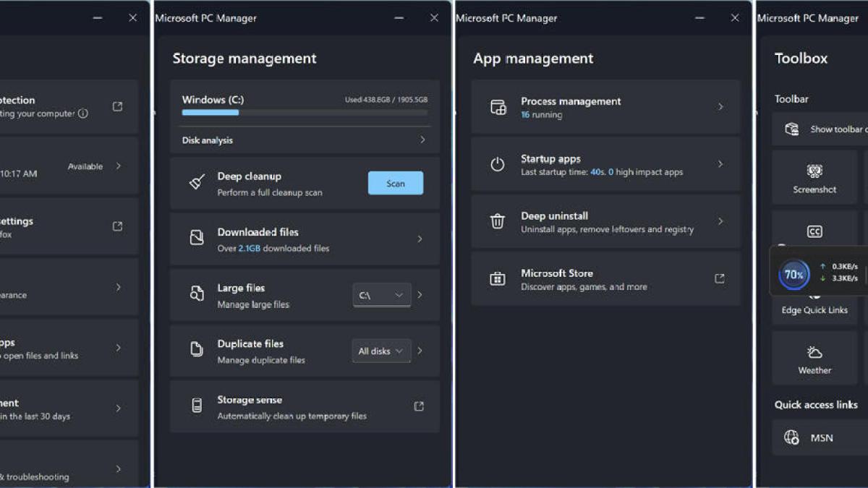
Task: Click the Microsoft Store icon
Action: point(498,279)
